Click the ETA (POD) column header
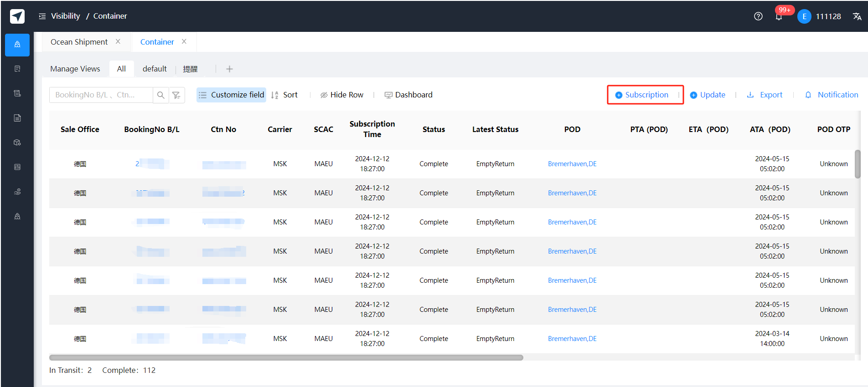868x387 pixels. 709,129
